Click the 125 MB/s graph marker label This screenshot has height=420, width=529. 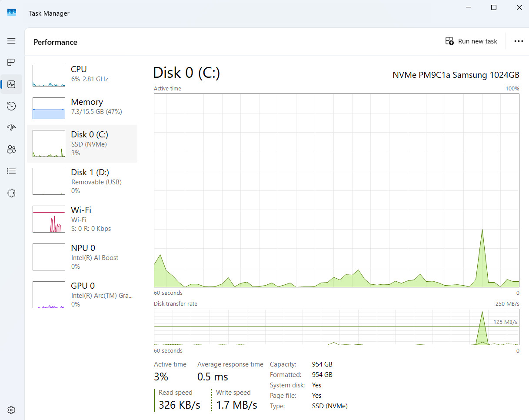coord(506,322)
